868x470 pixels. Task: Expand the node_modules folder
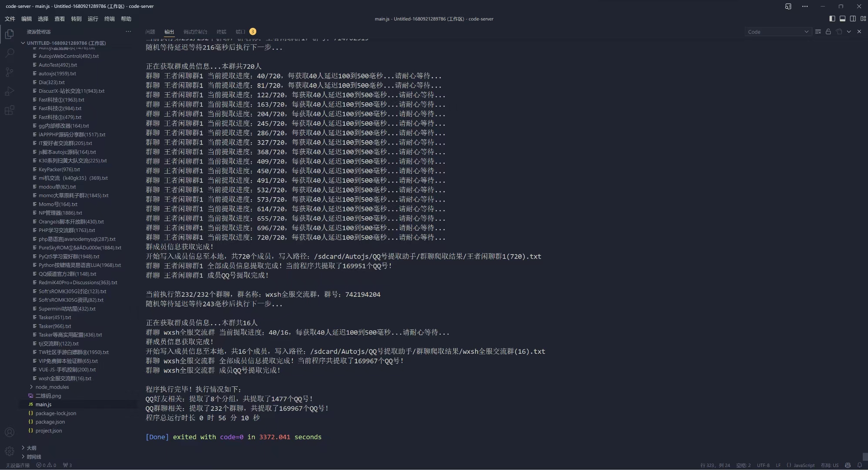pos(52,387)
